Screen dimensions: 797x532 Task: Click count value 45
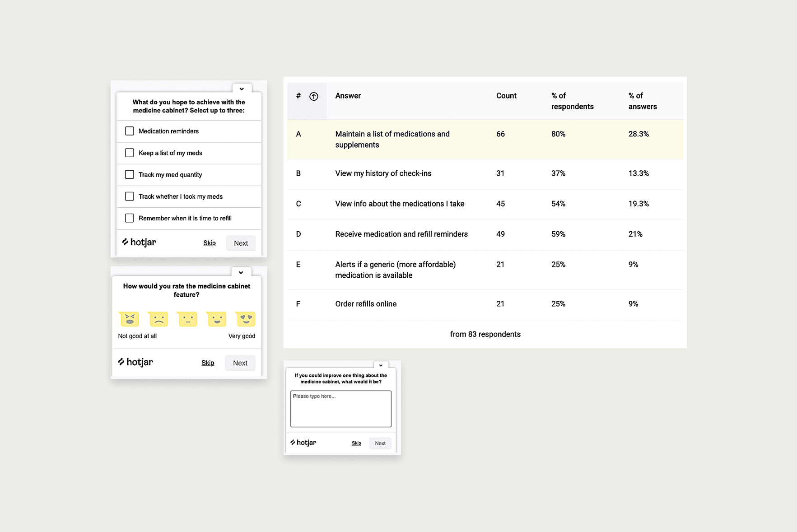coord(500,204)
